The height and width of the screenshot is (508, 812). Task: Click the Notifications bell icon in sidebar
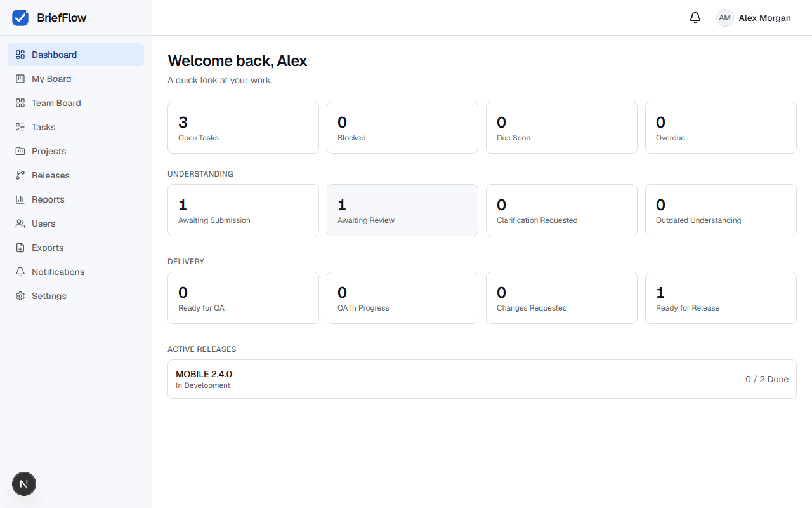coord(20,272)
